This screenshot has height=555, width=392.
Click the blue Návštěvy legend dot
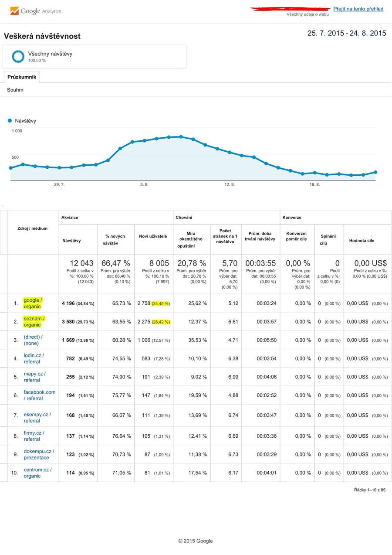tap(10, 121)
